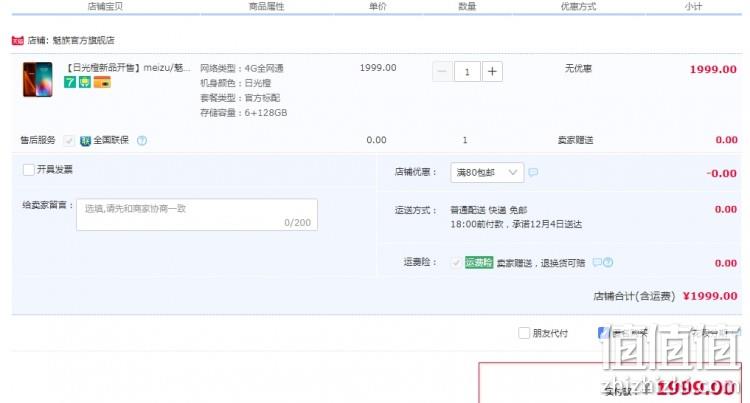Click the 优惠方式 column header
750x403 pixels.
point(578,6)
